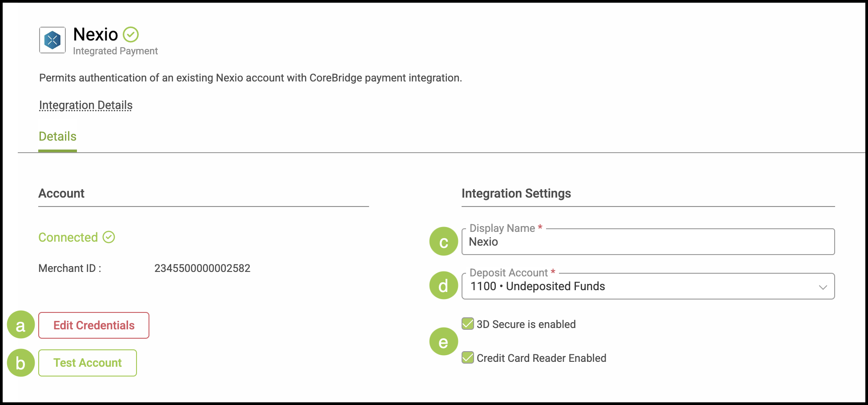Click the green verified checkmark beside Nexio title
This screenshot has height=405, width=868.
[x=131, y=34]
